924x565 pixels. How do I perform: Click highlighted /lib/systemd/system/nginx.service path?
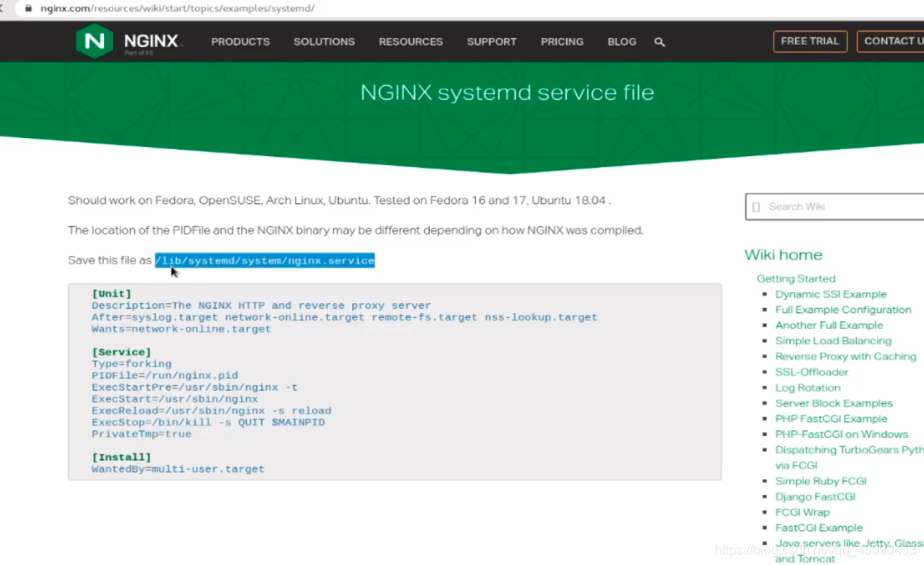point(264,260)
